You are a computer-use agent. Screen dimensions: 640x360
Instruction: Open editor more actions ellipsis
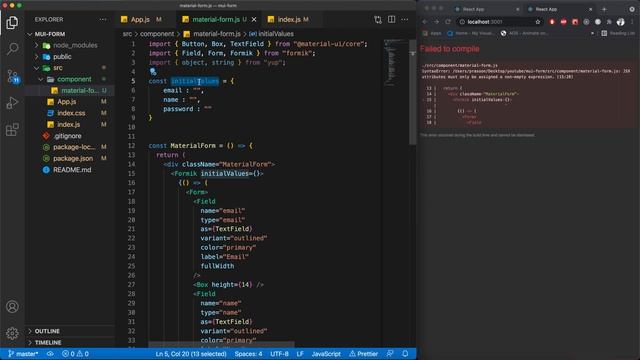(x=404, y=19)
